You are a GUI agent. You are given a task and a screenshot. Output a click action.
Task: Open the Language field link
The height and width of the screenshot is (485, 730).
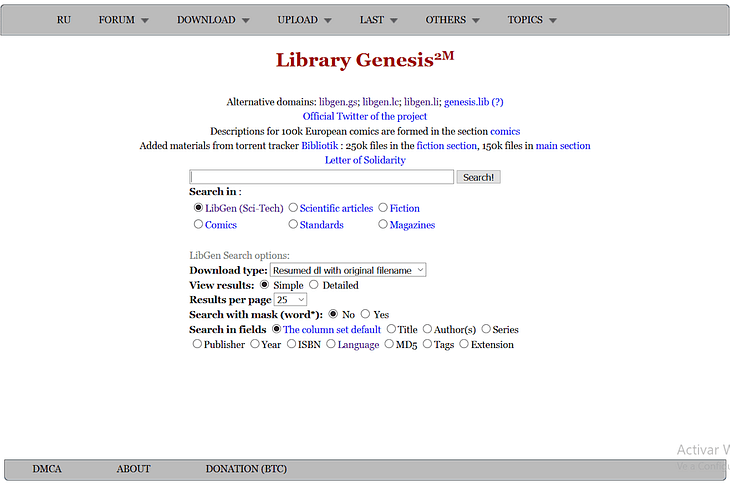pyautogui.click(x=358, y=345)
